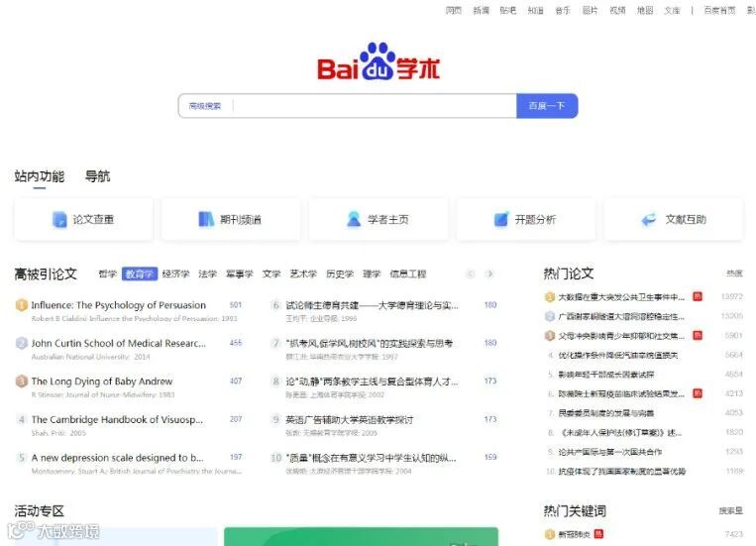
Task: Click the 开题分析 edit icon
Action: click(501, 219)
